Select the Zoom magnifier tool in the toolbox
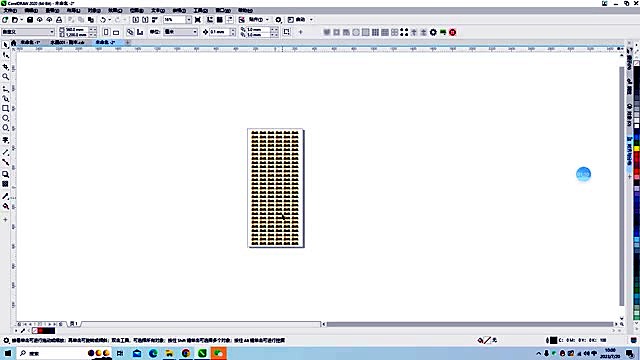This screenshot has height=360, width=640. pos(5,77)
